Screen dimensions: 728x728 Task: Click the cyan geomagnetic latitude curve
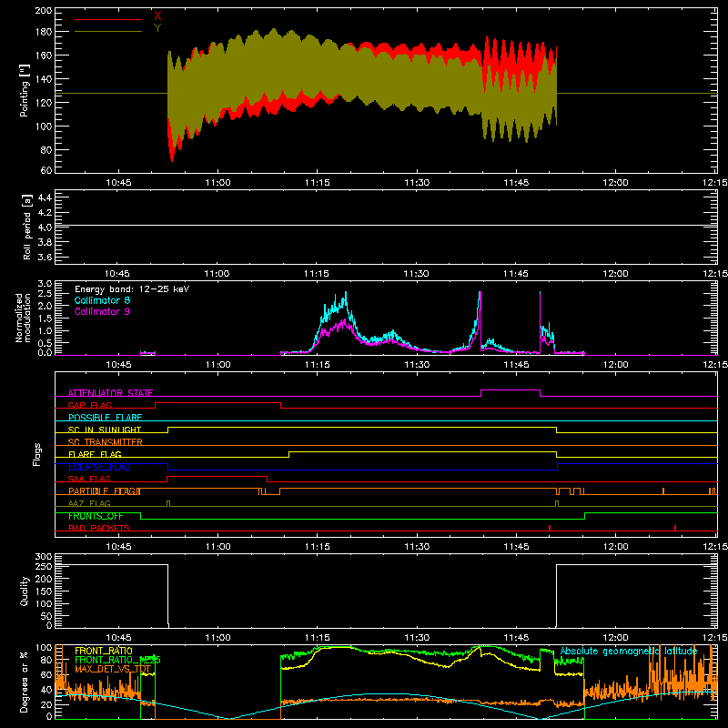tap(385, 694)
